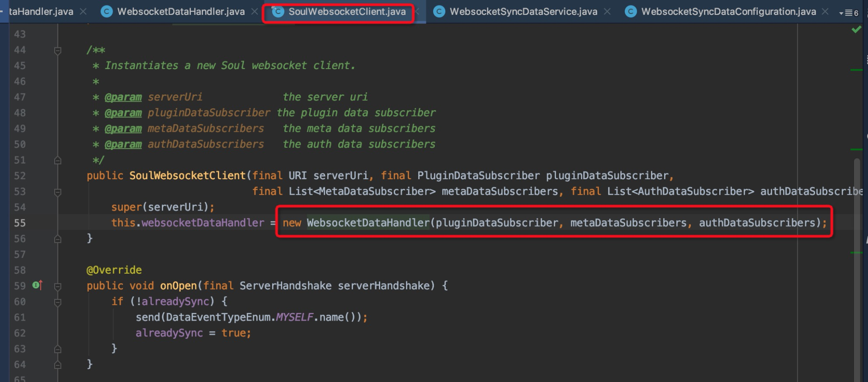Click the onOpen method name

[179, 286]
